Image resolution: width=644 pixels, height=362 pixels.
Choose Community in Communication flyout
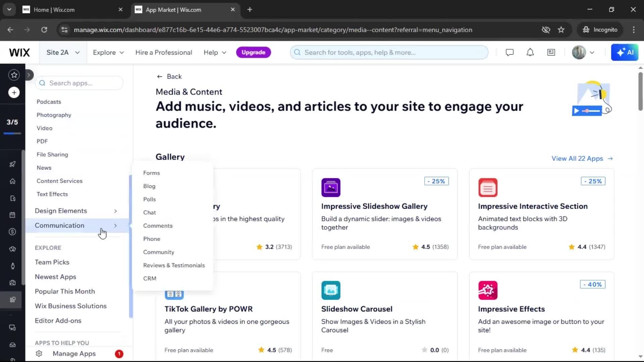click(x=159, y=252)
